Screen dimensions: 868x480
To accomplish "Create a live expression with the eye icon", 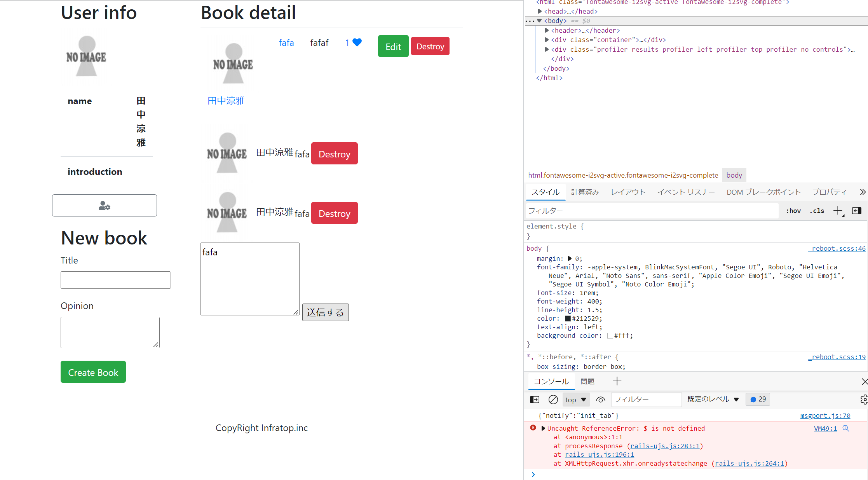I will 601,400.
